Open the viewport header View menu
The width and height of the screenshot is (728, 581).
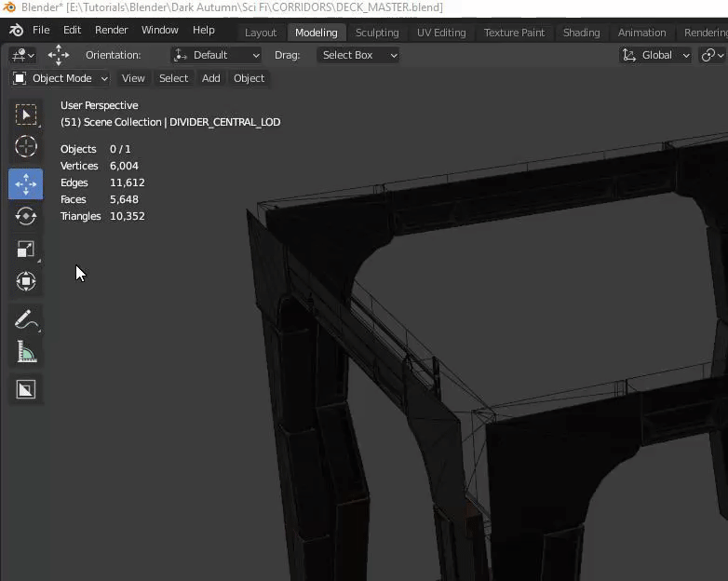133,78
